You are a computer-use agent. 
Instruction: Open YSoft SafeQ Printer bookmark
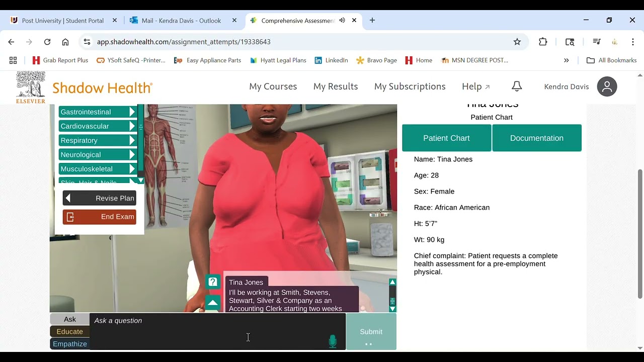coord(131,60)
